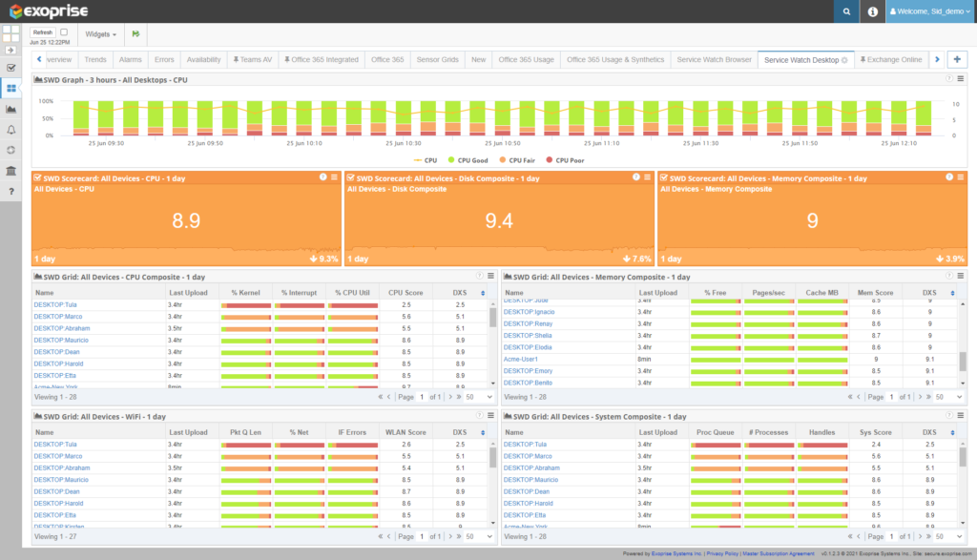Toggle the auto-refresh checkbox next to Refresh
The image size is (977, 560).
tap(64, 31)
